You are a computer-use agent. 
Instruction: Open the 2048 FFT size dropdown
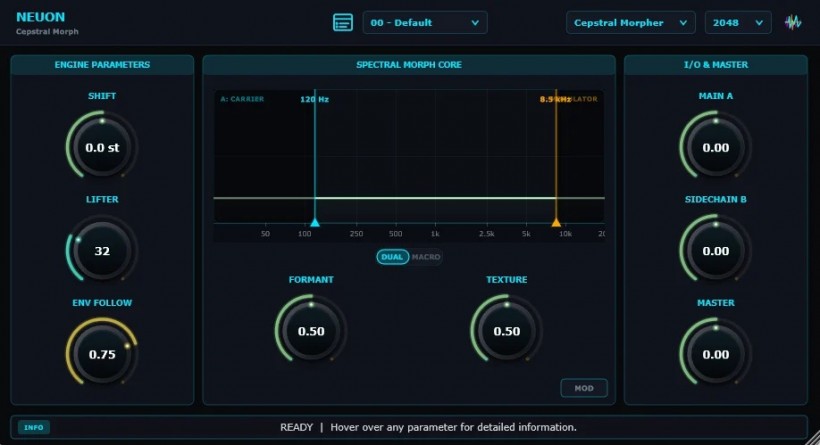(x=738, y=22)
